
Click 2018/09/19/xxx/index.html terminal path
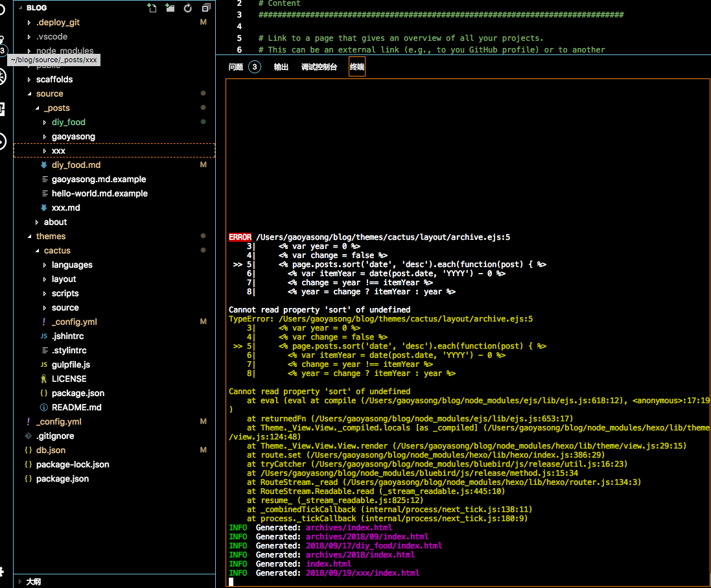click(x=362, y=573)
